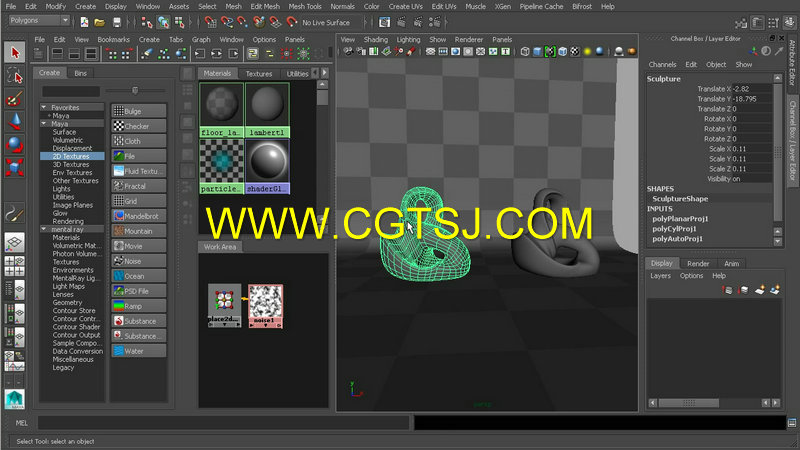Pick the Paint Selection tool
This screenshot has width=800, height=450.
(x=15, y=98)
